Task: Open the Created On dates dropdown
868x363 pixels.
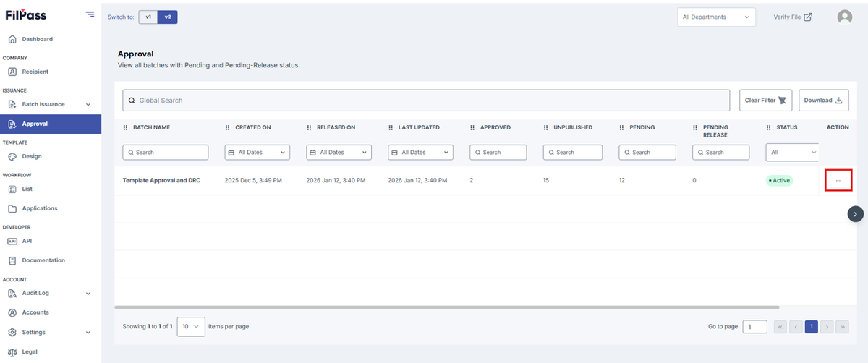Action: pos(258,152)
